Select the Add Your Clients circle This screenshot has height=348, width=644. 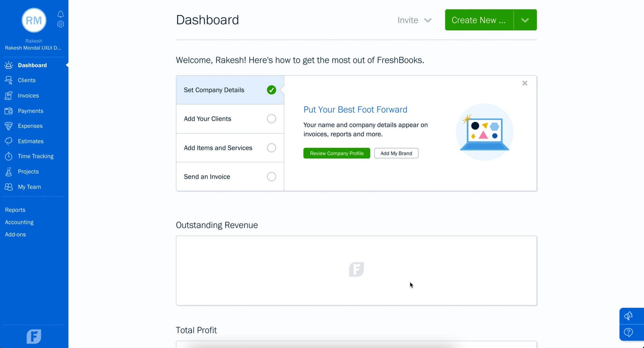click(x=272, y=119)
